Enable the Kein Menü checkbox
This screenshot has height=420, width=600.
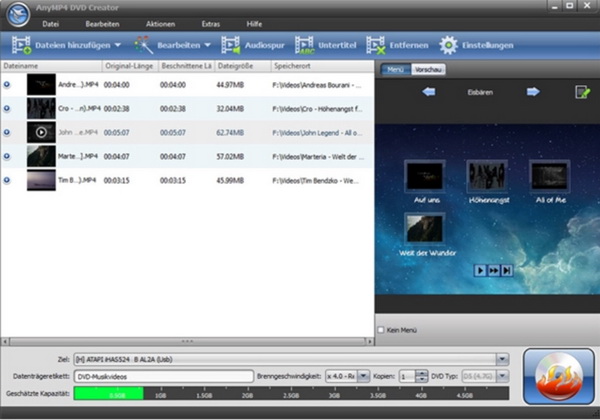click(x=380, y=330)
